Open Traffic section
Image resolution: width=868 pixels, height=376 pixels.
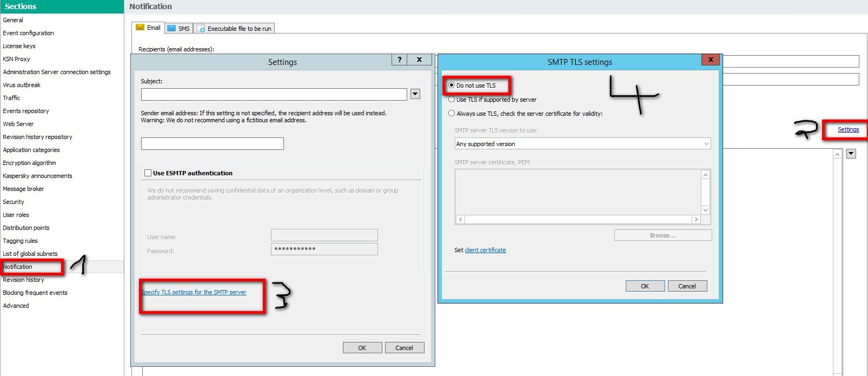[x=11, y=98]
